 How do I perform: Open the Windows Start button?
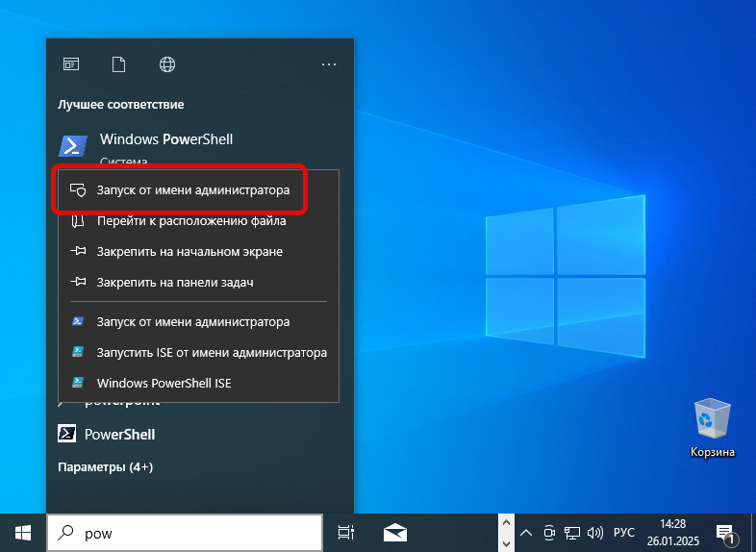(x=23, y=533)
